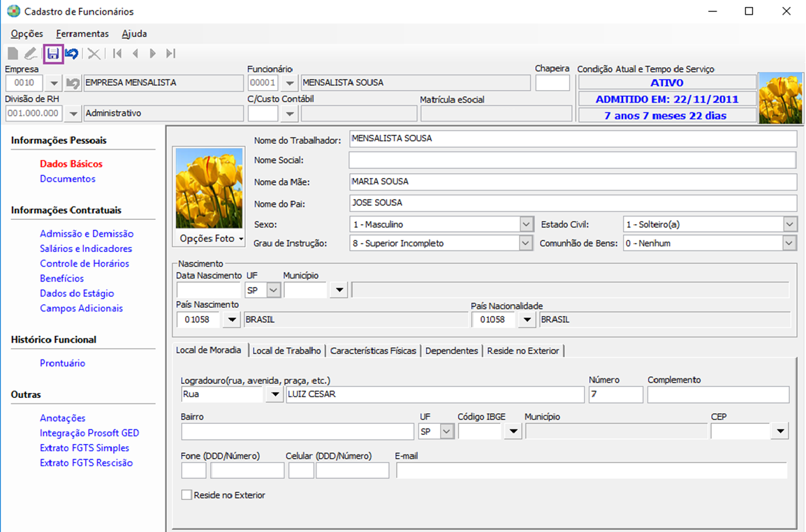Screen dimensions: 806x532
Task: Go to last record
Action: (x=170, y=54)
